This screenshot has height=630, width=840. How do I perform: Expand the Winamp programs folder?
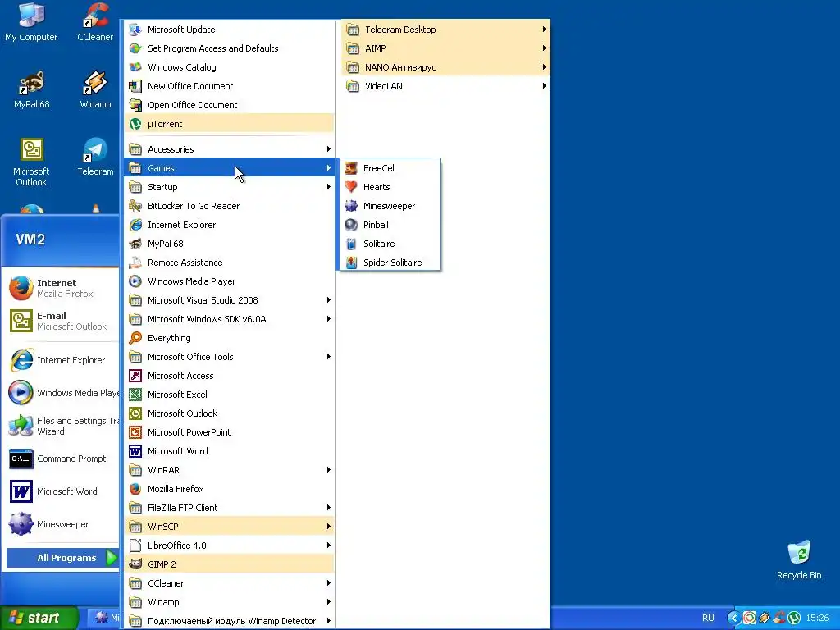point(230,602)
